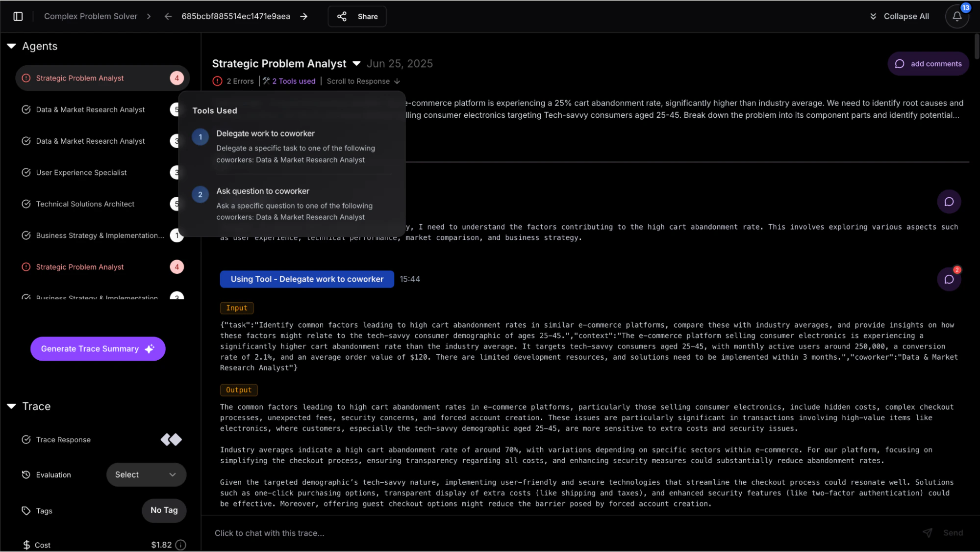Go to next trace arrow
The width and height of the screenshot is (980, 552).
pos(304,16)
